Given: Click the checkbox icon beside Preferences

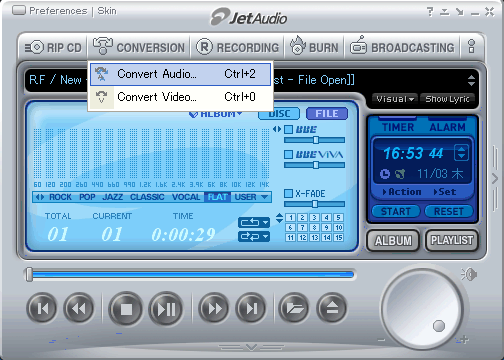Looking at the screenshot, I should 19,10.
